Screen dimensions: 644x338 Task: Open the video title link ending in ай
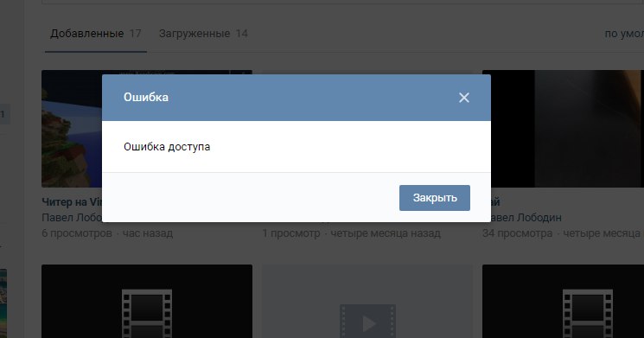495,202
